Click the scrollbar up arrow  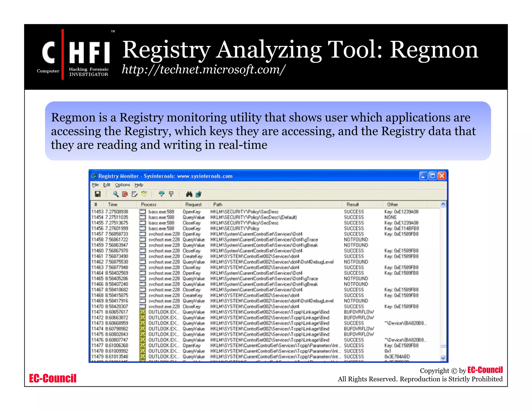[x=443, y=204]
